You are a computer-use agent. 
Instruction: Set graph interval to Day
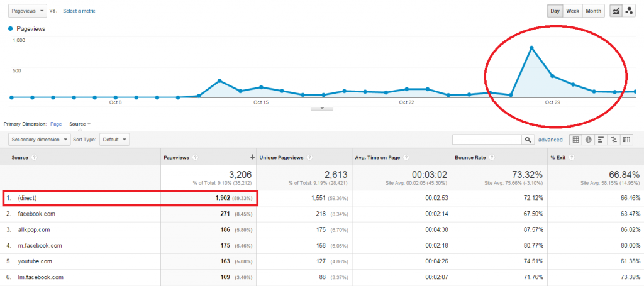(x=555, y=11)
